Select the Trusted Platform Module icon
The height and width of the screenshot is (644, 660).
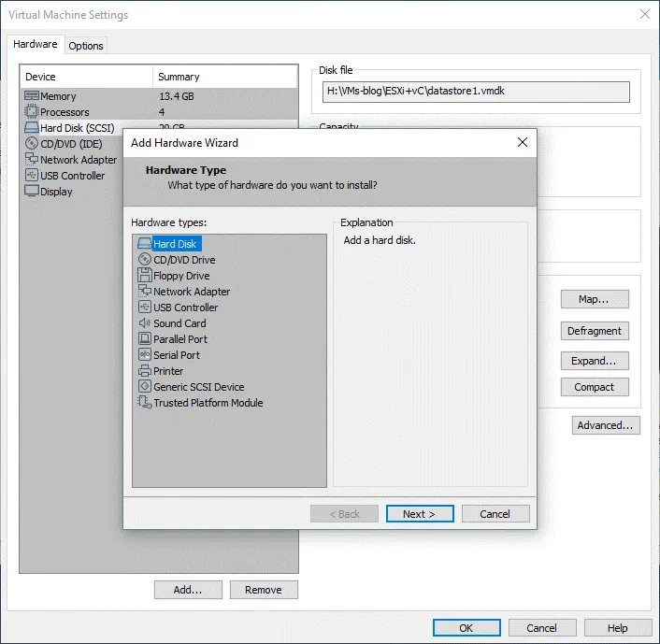click(144, 403)
